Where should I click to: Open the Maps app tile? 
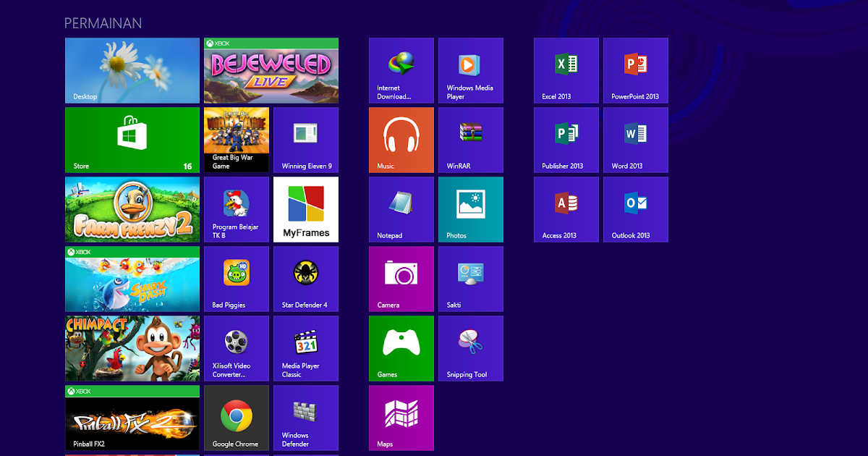coord(401,418)
